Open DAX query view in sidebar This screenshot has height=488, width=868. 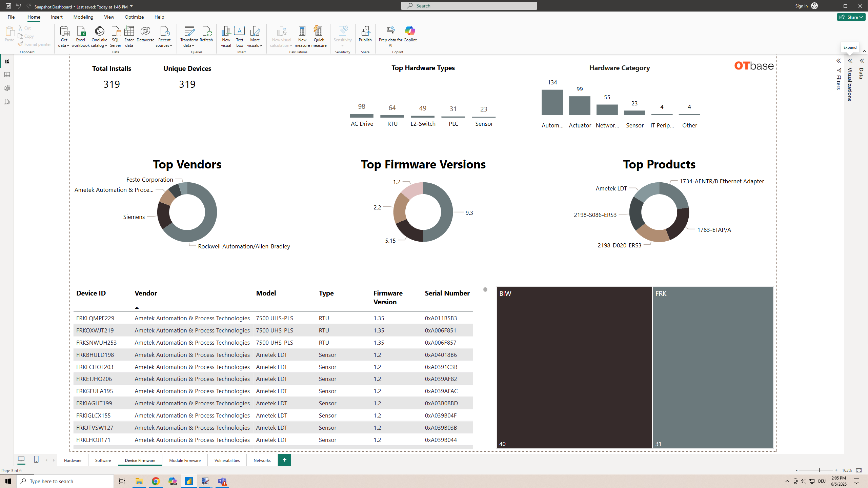(7, 102)
